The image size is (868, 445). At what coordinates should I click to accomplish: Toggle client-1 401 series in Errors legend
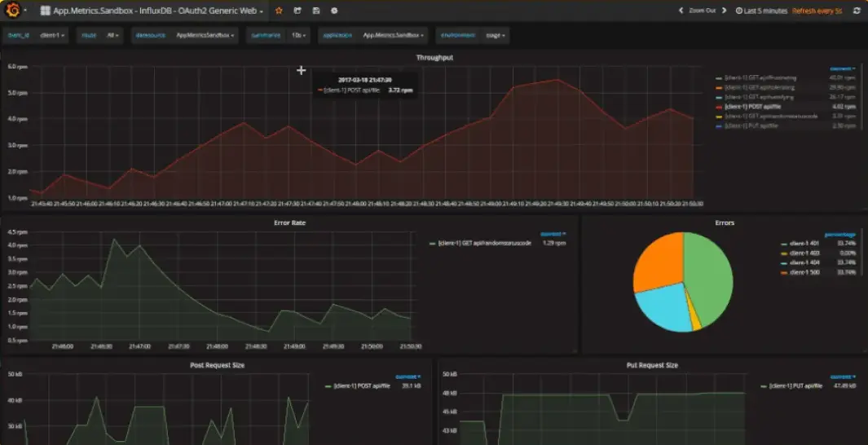click(804, 244)
